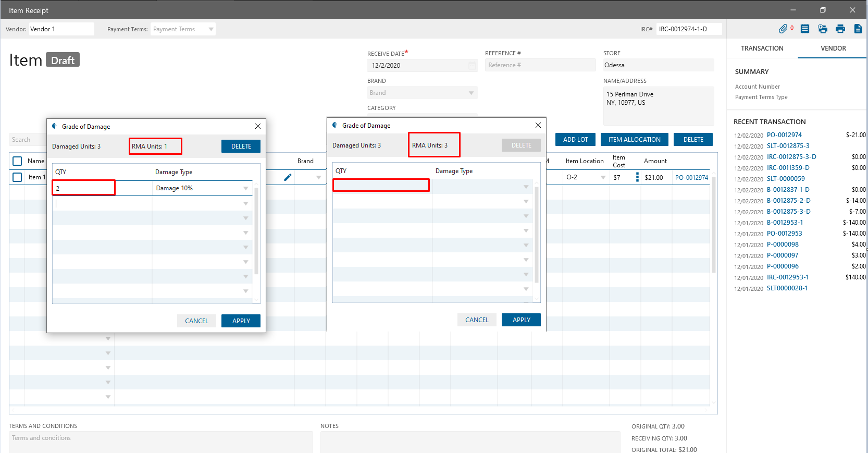Close the Grade of Damage dialog showing RMA Units: 1

coord(258,126)
